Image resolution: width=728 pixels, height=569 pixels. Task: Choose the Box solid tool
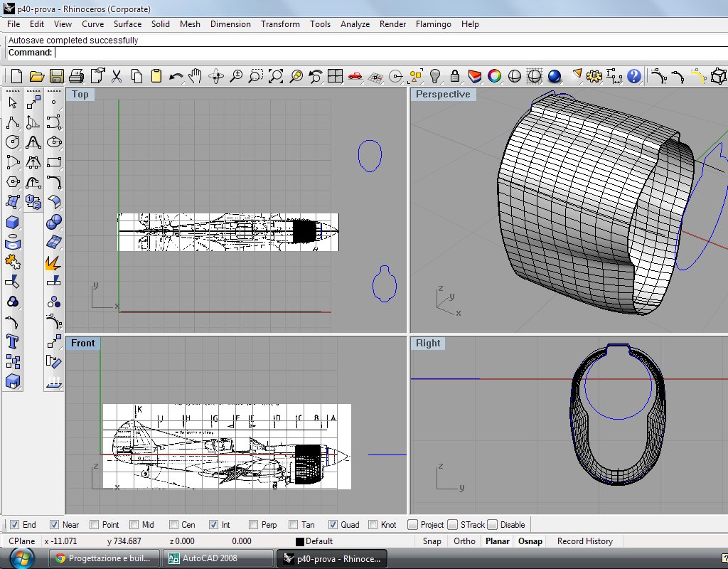click(x=12, y=223)
